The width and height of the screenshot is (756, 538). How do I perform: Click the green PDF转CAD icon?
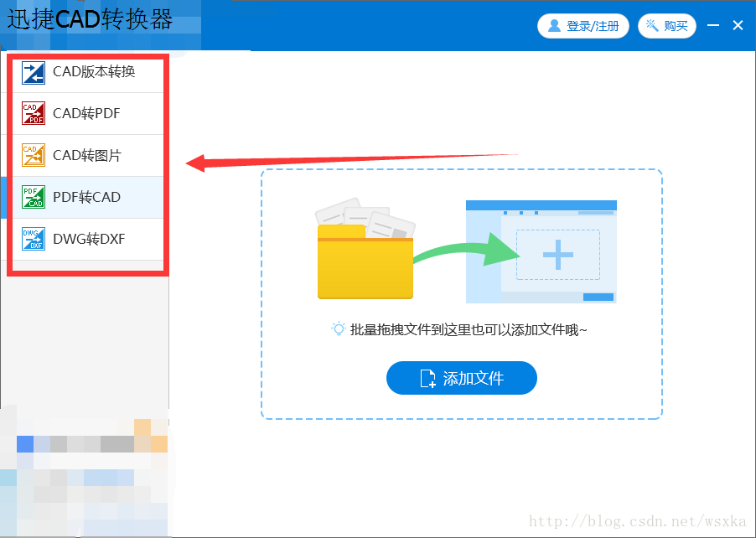pyautogui.click(x=34, y=197)
